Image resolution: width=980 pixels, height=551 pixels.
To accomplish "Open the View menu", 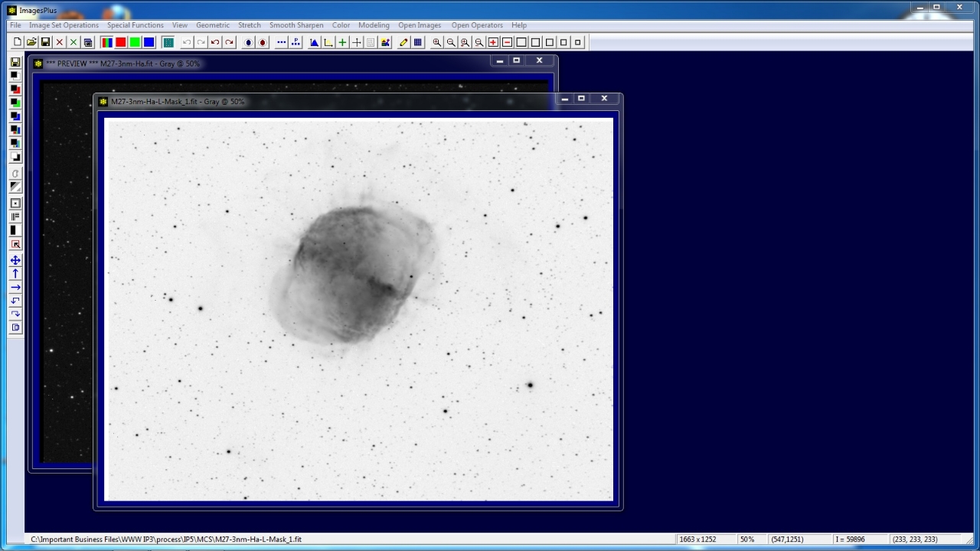I will click(x=180, y=25).
